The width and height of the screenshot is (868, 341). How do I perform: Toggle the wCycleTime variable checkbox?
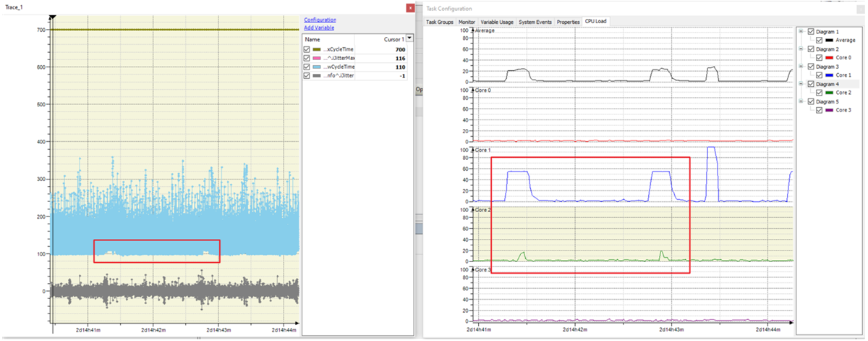click(308, 67)
